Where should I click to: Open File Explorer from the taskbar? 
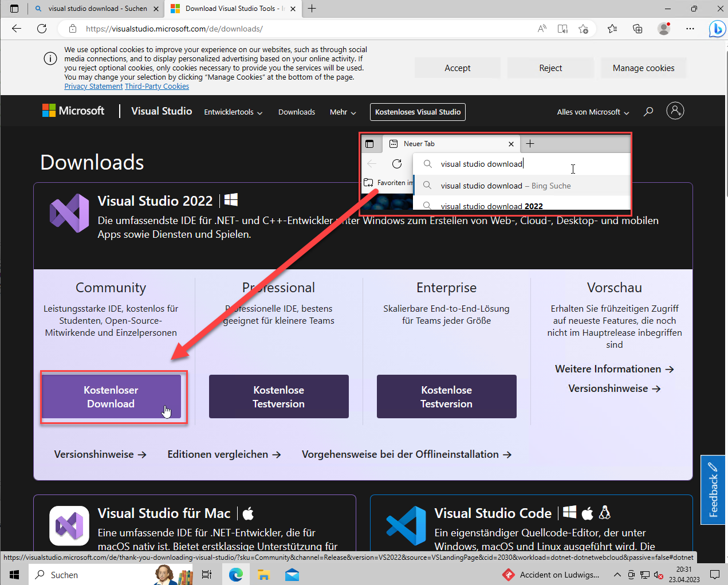click(x=263, y=575)
